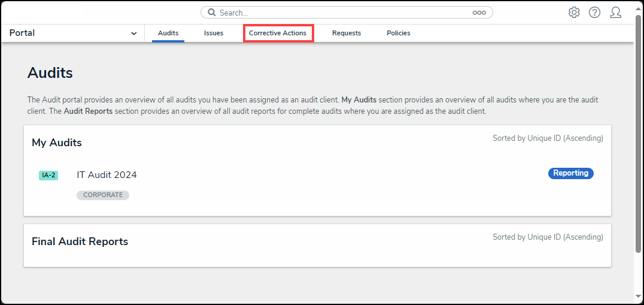Viewport: 644px width, 305px height.
Task: Open the Policies tab
Action: pyautogui.click(x=399, y=33)
